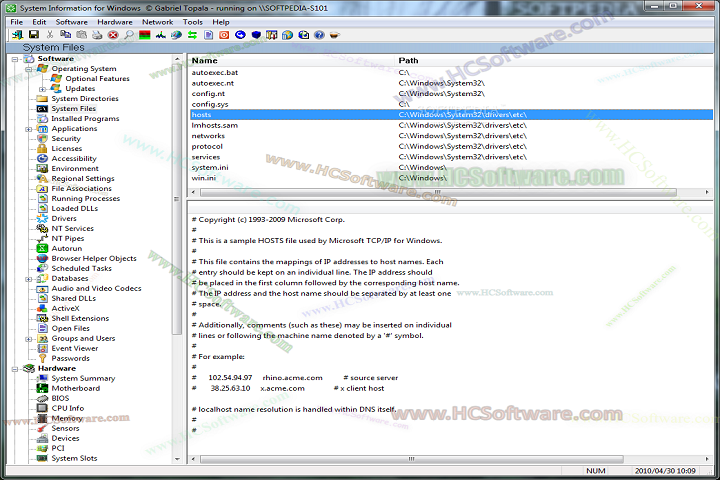Select Installed Programs in the tree

point(85,119)
